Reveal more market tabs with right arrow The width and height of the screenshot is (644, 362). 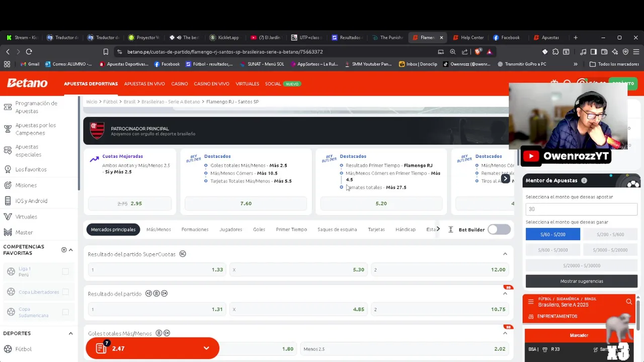point(438,229)
